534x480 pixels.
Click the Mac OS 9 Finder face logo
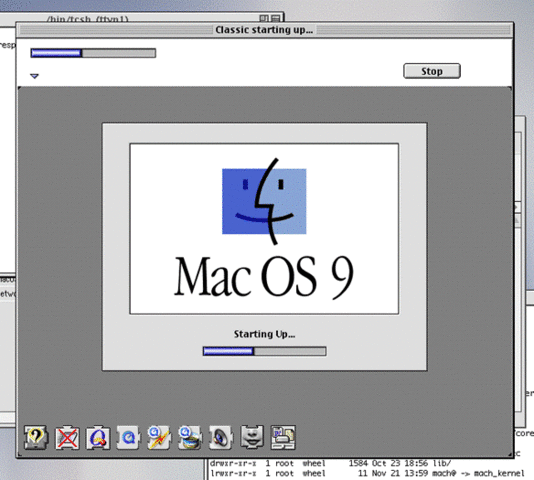click(x=264, y=201)
